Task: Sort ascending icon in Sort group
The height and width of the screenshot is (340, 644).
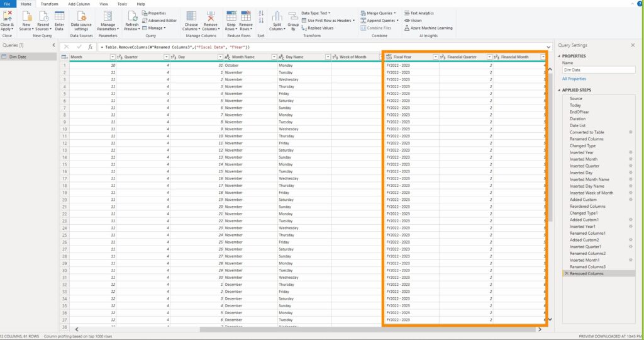Action: [x=261, y=13]
